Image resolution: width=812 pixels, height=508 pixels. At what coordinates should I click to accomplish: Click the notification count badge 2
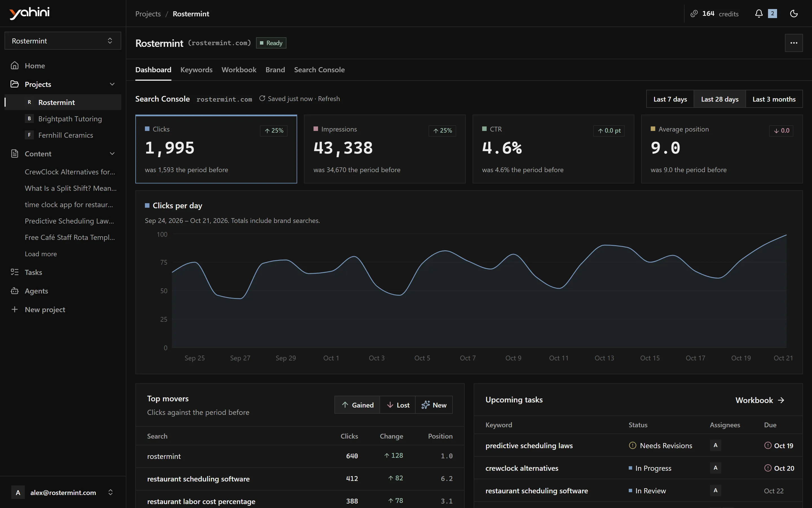pos(773,14)
